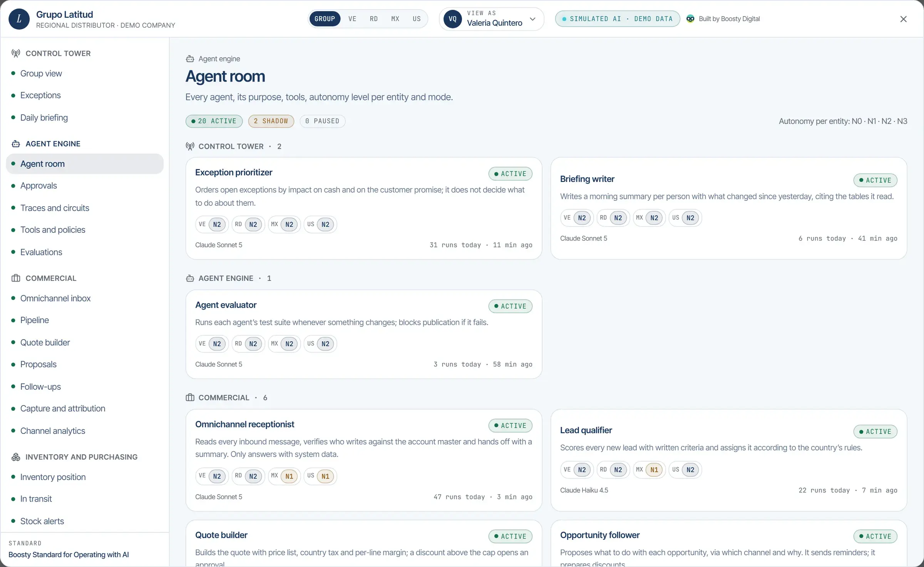Open the Agent evaluator agent card title

tap(226, 305)
